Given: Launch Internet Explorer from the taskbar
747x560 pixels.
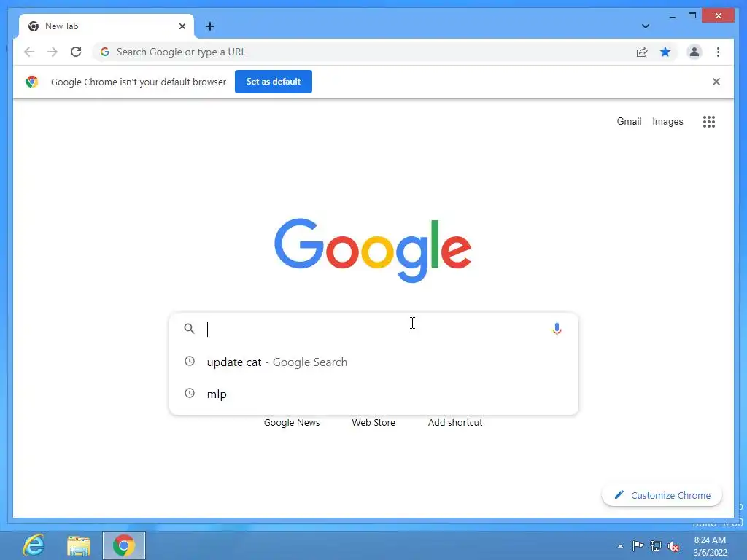Looking at the screenshot, I should [34, 545].
